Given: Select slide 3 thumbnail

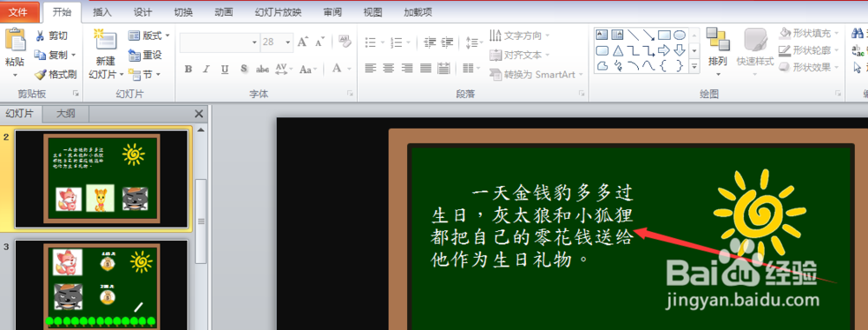Looking at the screenshot, I should pos(102,285).
